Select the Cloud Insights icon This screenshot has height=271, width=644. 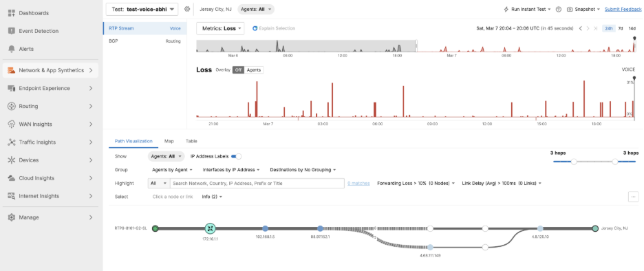tap(12, 178)
